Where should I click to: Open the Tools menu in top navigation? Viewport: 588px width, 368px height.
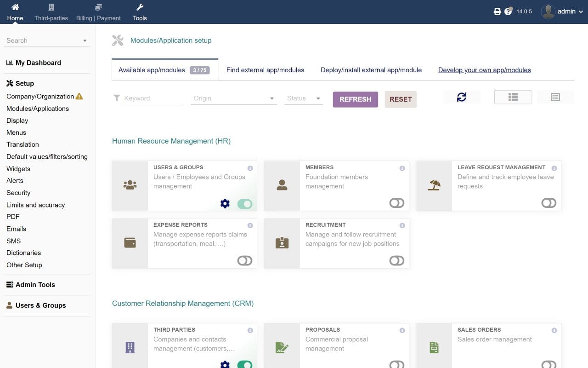[x=140, y=11]
